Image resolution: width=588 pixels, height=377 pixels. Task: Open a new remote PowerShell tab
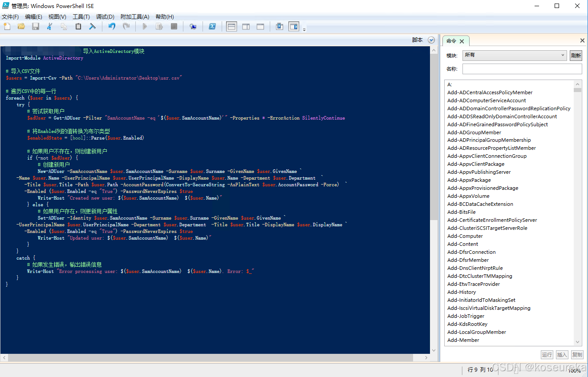193,27
